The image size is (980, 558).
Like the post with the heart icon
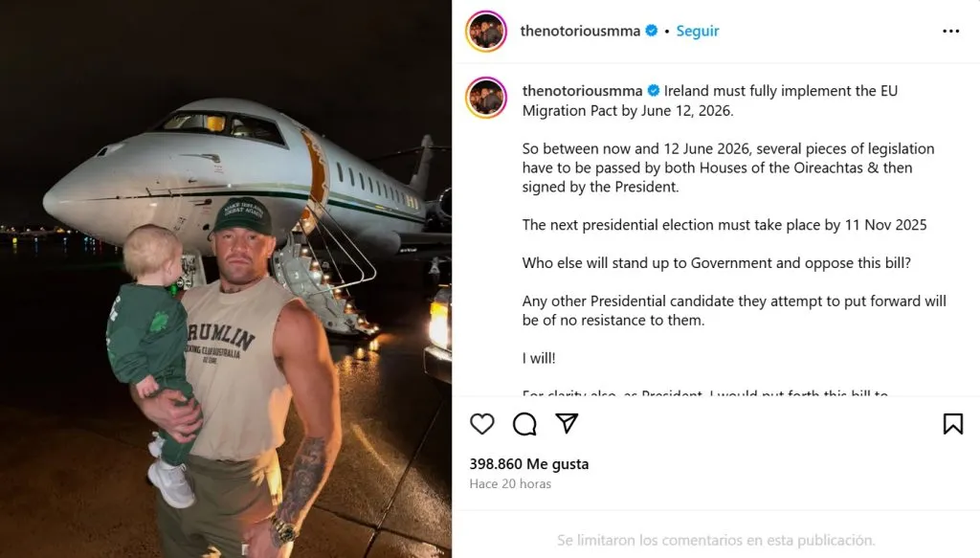pos(482,424)
